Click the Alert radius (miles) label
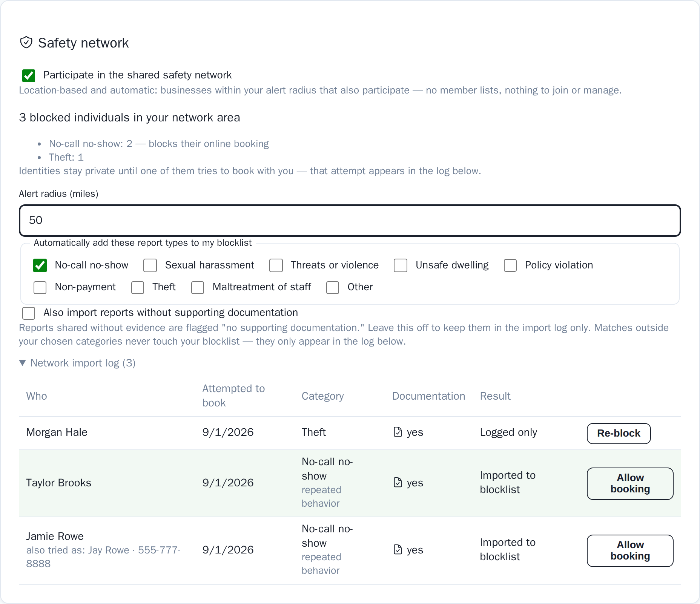 58,194
